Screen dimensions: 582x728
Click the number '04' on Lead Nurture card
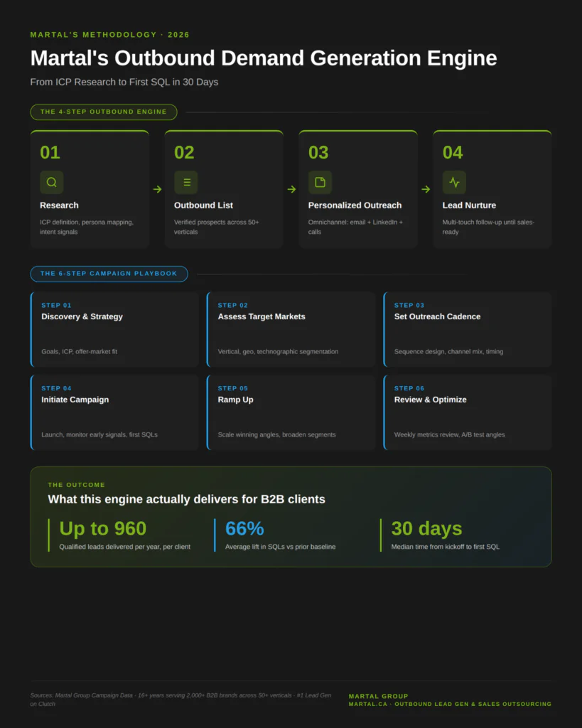pos(453,152)
